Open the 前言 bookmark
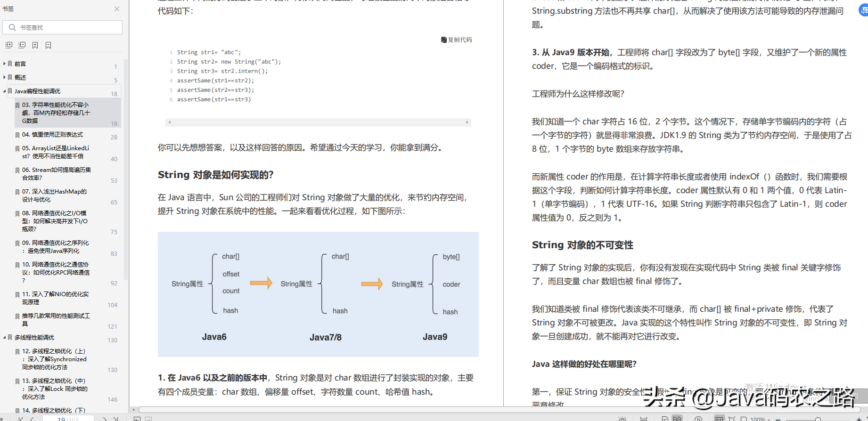Viewport: 868px width, 421px height. (x=20, y=64)
